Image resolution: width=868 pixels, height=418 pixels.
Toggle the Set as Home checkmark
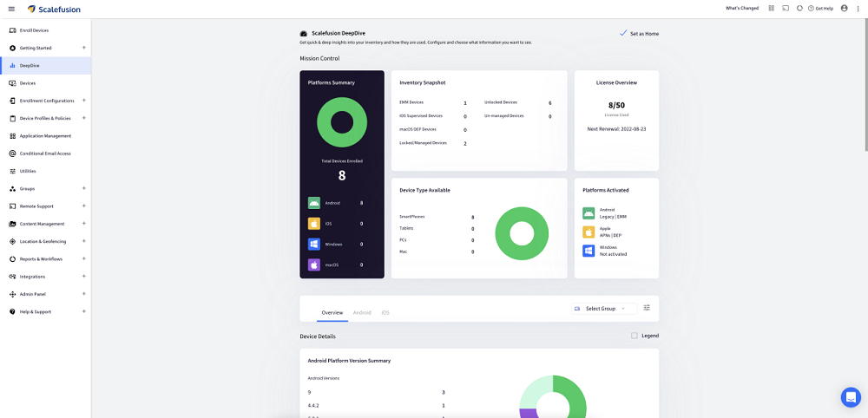click(x=623, y=33)
